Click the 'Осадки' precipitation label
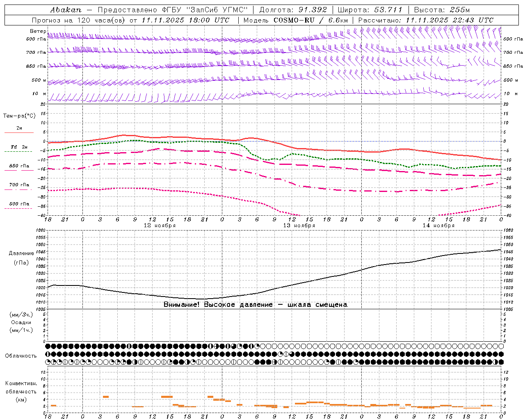525x420 pixels. pyautogui.click(x=21, y=322)
